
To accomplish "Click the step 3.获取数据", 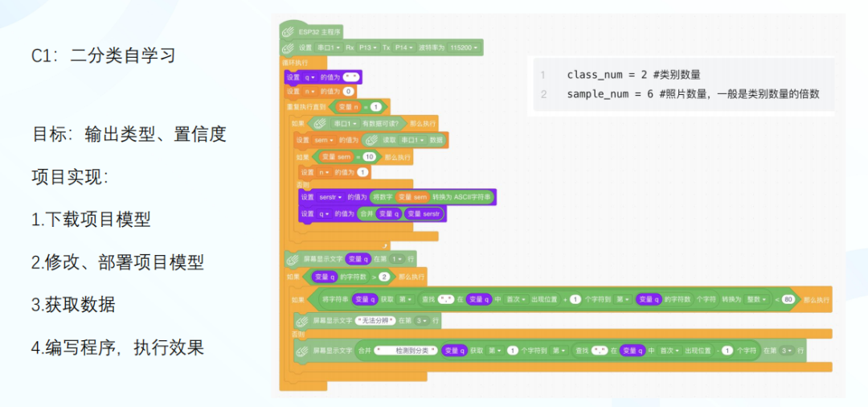I will coord(74,305).
